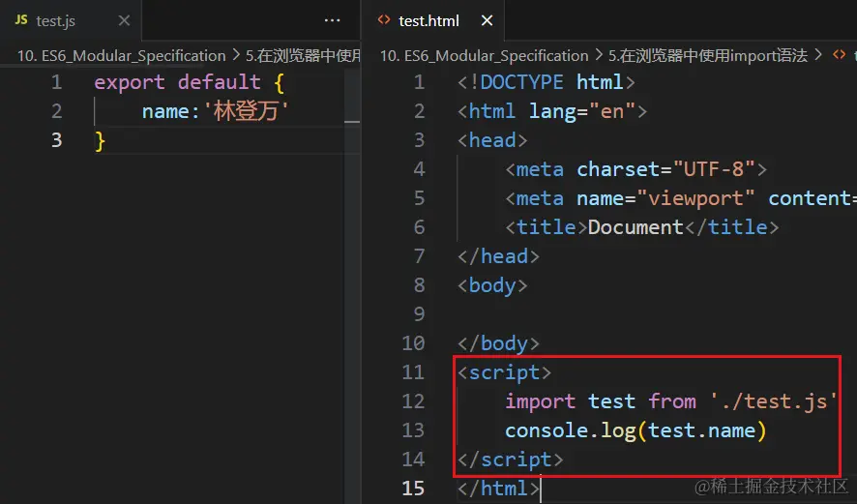Click "viewport" value in meta tag
The image size is (857, 504).
click(x=695, y=198)
